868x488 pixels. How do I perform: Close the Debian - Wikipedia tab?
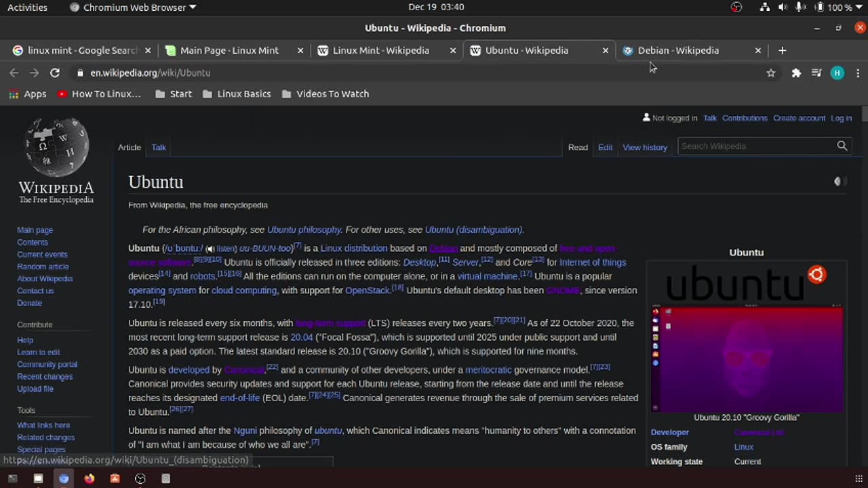point(758,50)
